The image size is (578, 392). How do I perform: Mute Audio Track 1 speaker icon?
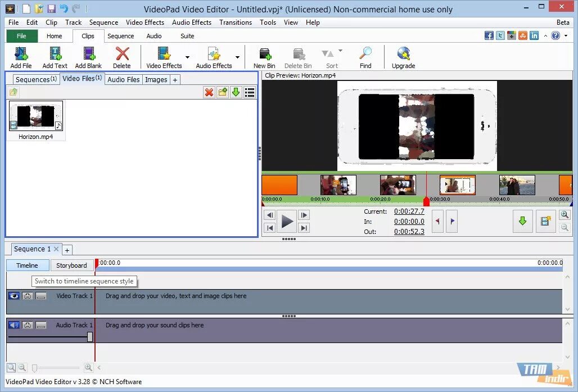14,325
